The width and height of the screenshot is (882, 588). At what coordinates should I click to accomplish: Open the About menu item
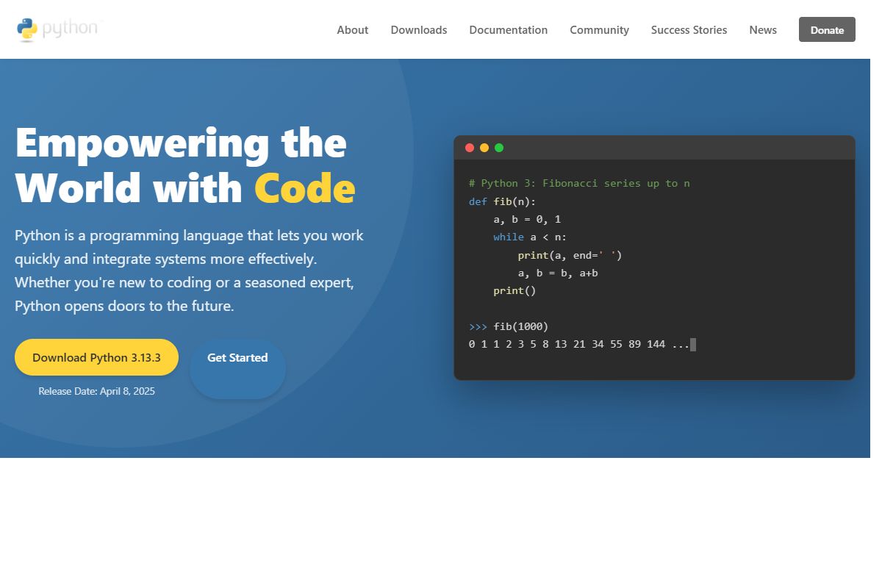tap(352, 30)
